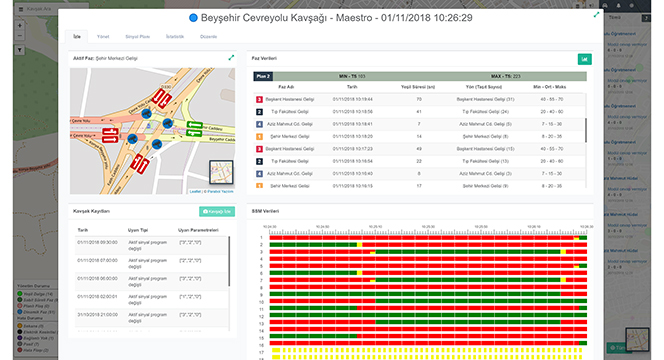The height and width of the screenshot is (360, 664).
Task: Select Aziz Mahmut Cd. Gelişi (5) cell
Action: 485,124
